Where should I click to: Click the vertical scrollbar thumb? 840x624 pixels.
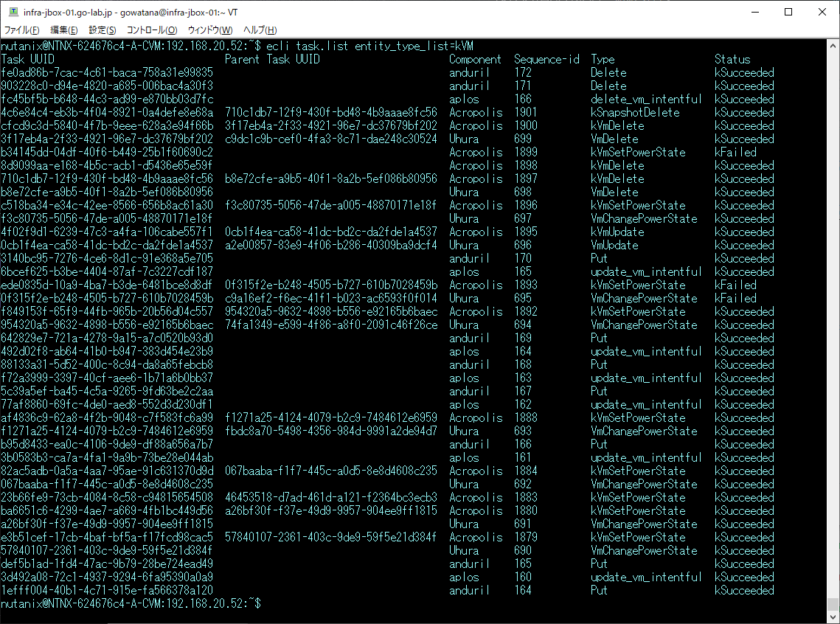click(x=833, y=603)
